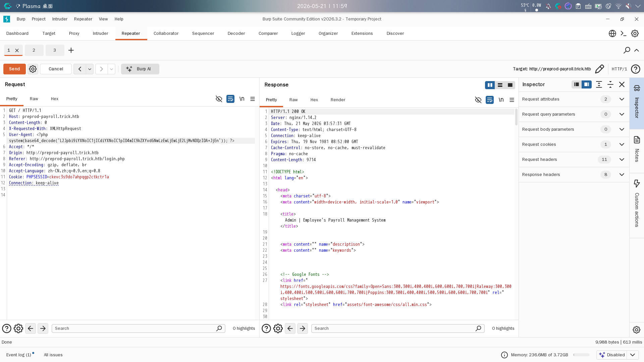The width and height of the screenshot is (644, 362).
Task: Go back to previous request in history
Action: coord(80,69)
